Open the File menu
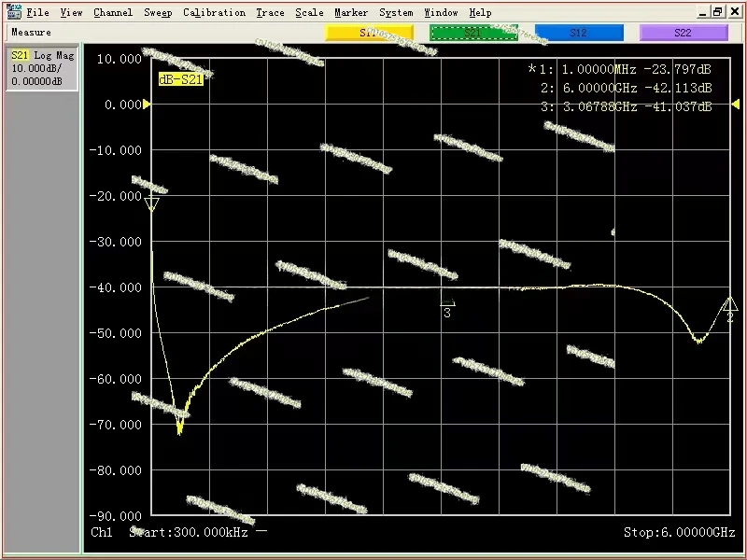Image resolution: width=747 pixels, height=560 pixels. [37, 13]
